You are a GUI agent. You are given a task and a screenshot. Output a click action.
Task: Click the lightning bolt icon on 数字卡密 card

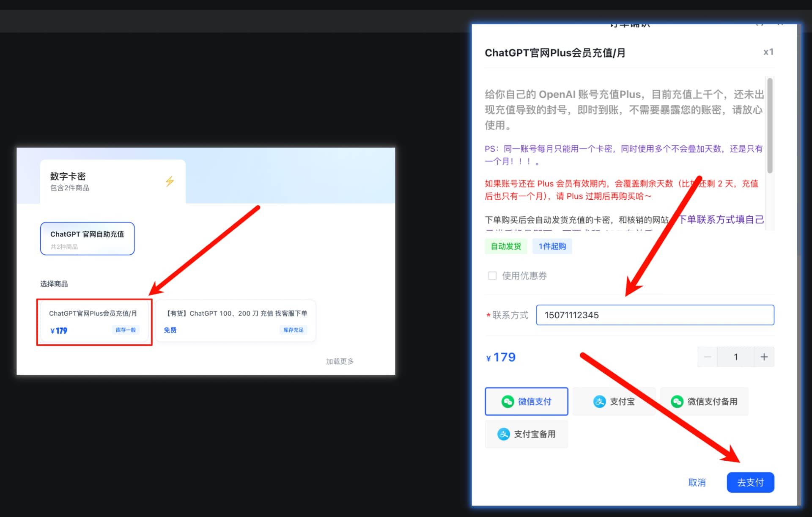pos(170,181)
